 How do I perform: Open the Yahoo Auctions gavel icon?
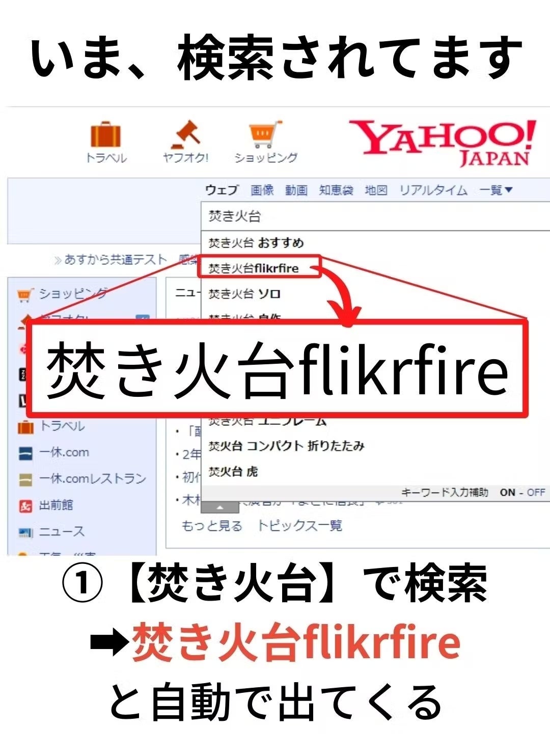coord(185,133)
